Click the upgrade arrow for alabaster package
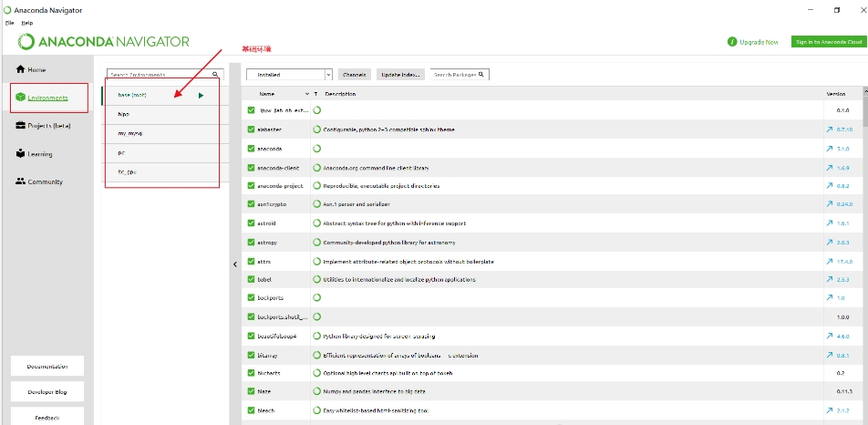This screenshot has width=868, height=425. point(829,130)
